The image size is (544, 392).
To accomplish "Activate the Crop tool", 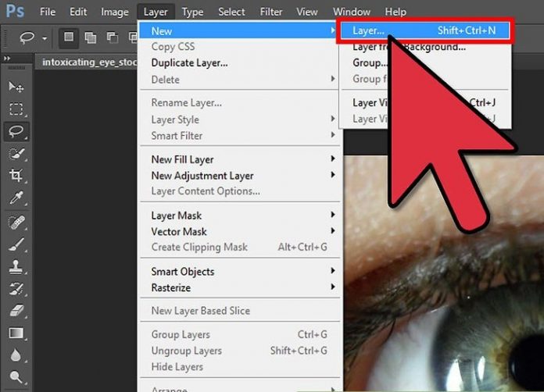I will [x=16, y=176].
